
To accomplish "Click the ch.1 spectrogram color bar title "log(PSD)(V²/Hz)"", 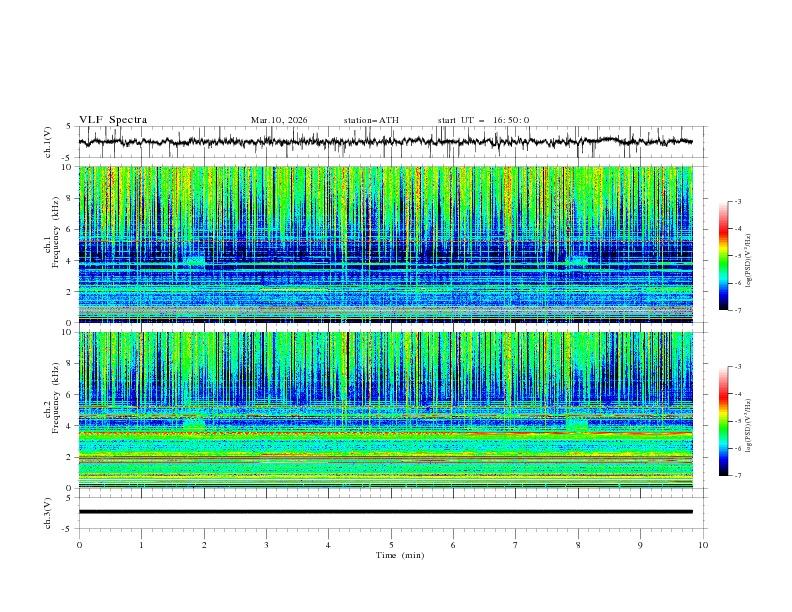I will click(x=748, y=261).
